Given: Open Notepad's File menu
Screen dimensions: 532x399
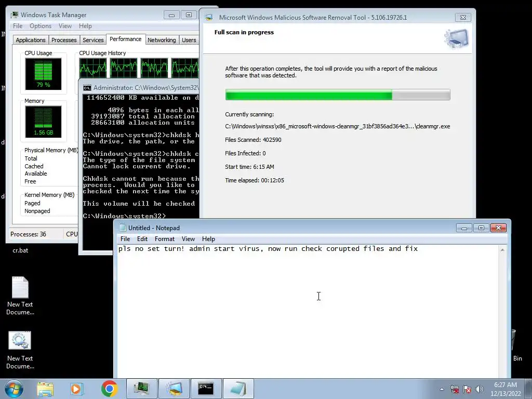Looking at the screenshot, I should pyautogui.click(x=125, y=239).
